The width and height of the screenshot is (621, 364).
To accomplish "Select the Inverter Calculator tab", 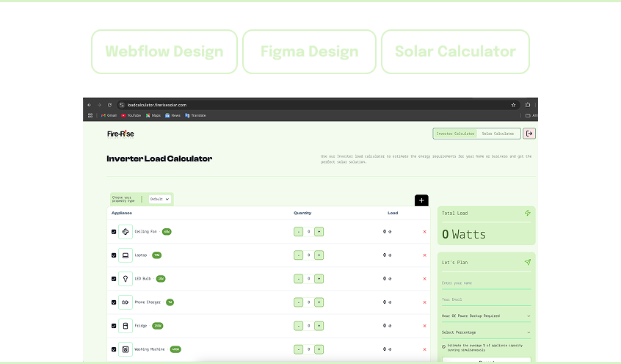I will (455, 134).
